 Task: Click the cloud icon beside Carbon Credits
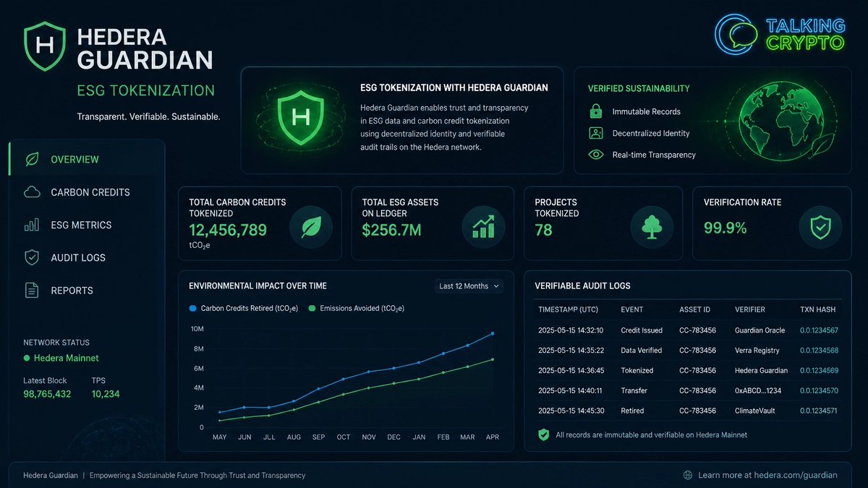pyautogui.click(x=32, y=192)
